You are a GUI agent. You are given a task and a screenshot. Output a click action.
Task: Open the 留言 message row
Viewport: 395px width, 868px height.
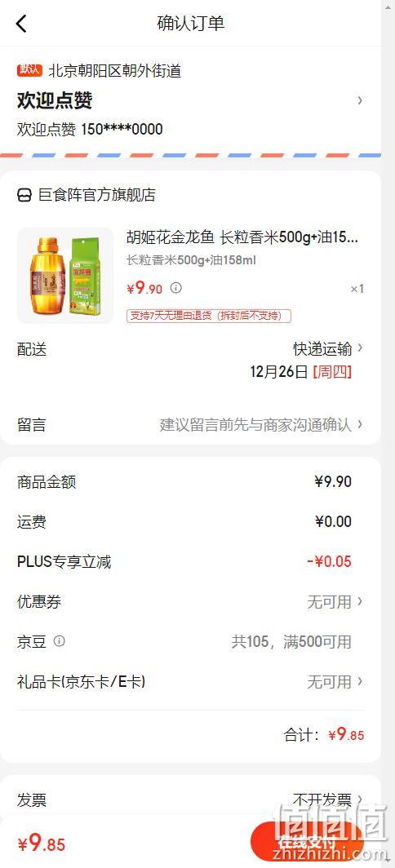pyautogui.click(x=191, y=424)
